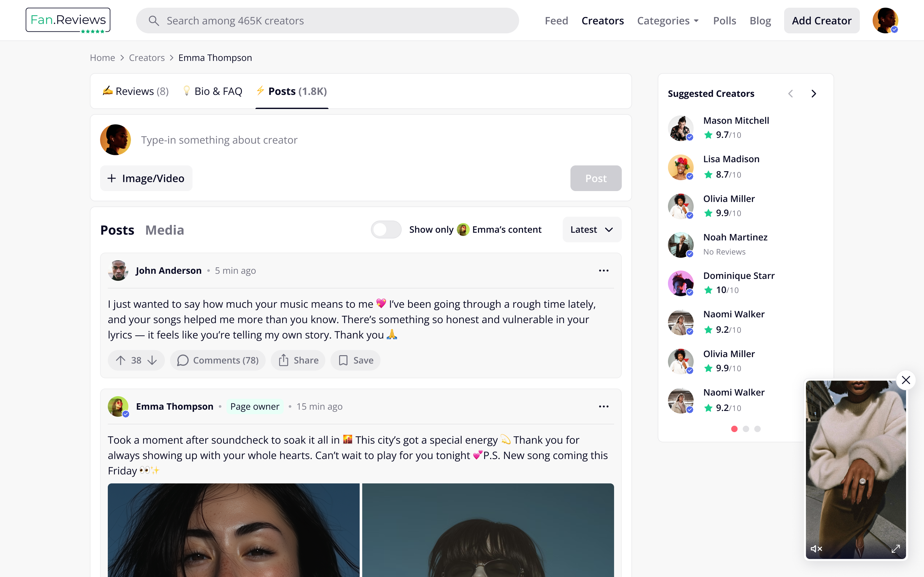Expand the floating video to fullscreen
924x577 pixels.
(x=896, y=548)
